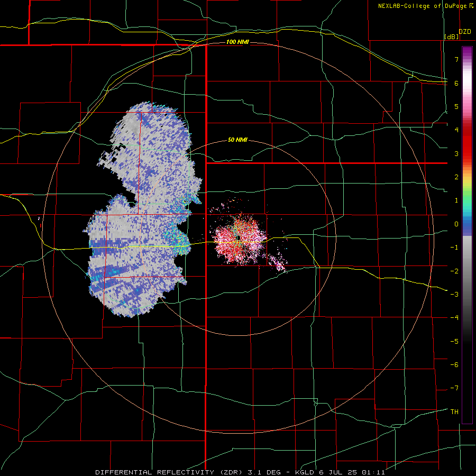This screenshot has width=476, height=476.
Task: Click the -4 value on the color scale
Action: [x=454, y=318]
